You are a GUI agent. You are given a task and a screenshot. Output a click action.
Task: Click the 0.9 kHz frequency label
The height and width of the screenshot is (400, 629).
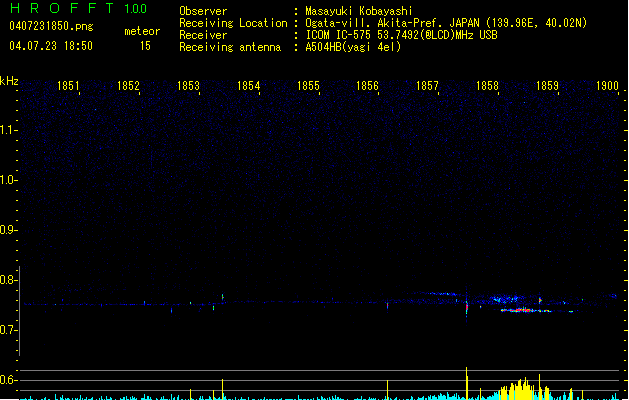(x=8, y=230)
